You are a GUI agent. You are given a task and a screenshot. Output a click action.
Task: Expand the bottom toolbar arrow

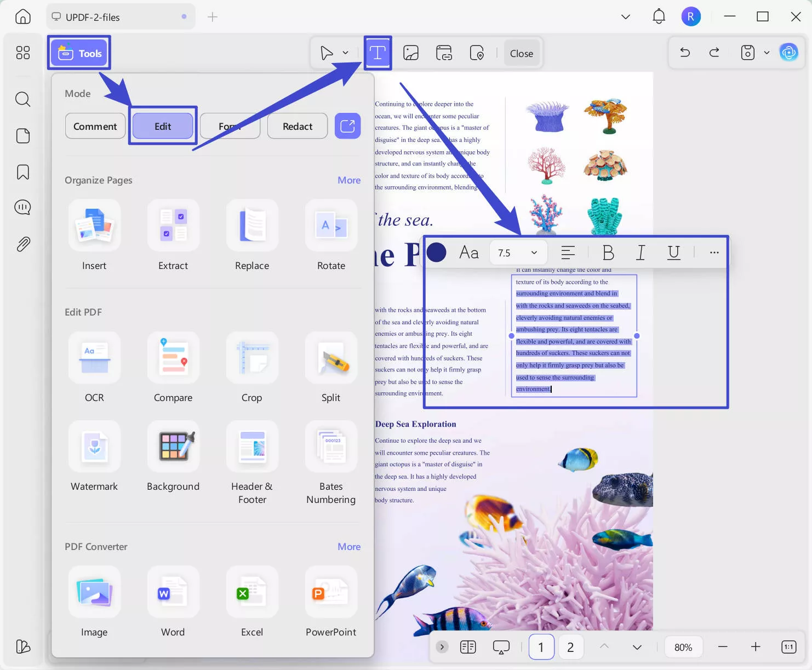click(442, 647)
